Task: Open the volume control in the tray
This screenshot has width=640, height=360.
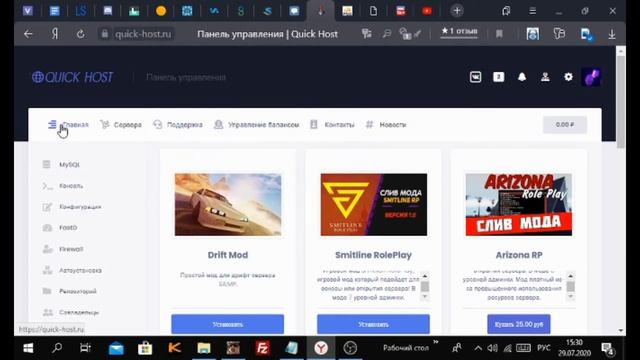Action: click(x=492, y=348)
